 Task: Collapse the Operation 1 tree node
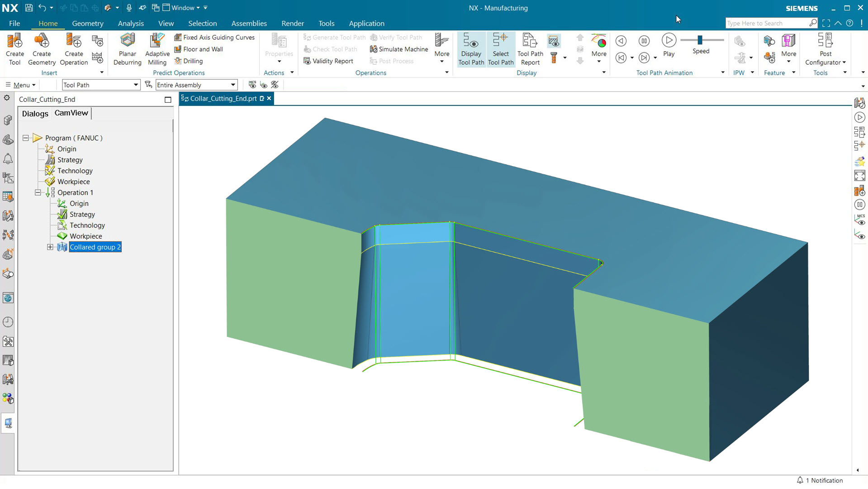click(x=38, y=192)
